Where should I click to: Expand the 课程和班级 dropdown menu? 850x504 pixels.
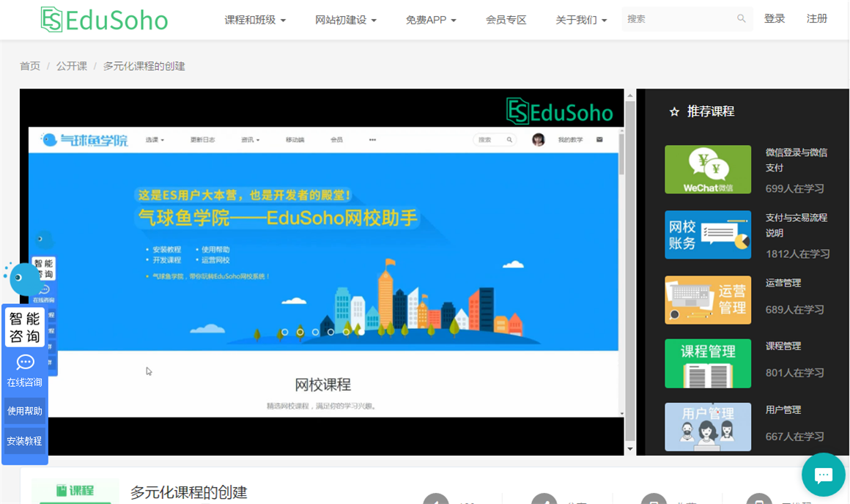(x=255, y=20)
